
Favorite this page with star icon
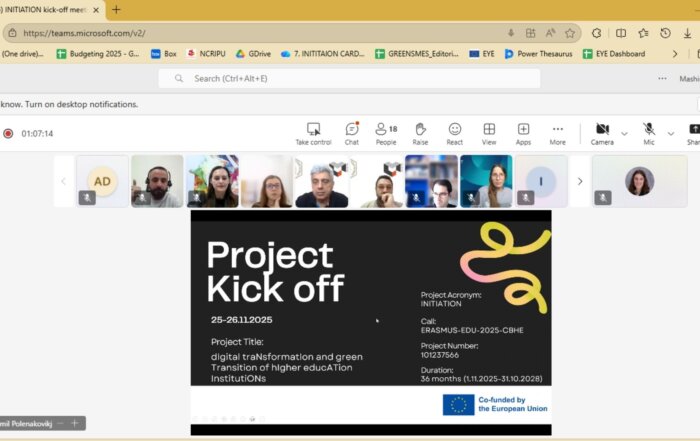coord(570,32)
